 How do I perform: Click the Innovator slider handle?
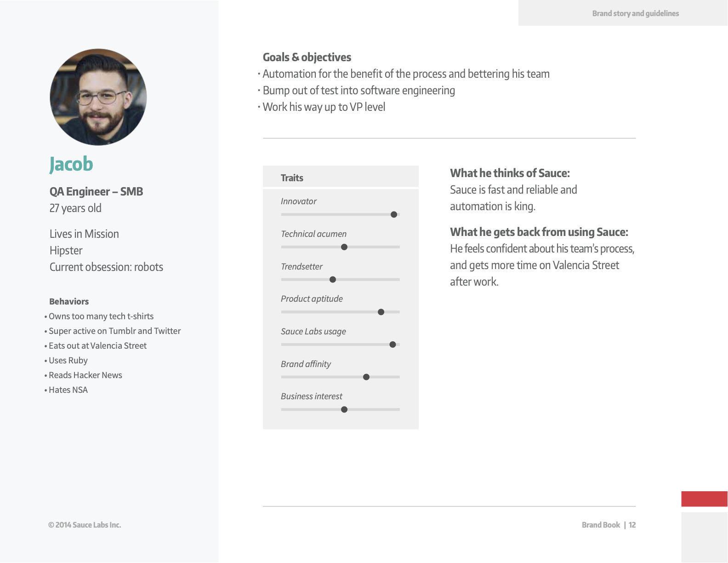point(394,214)
